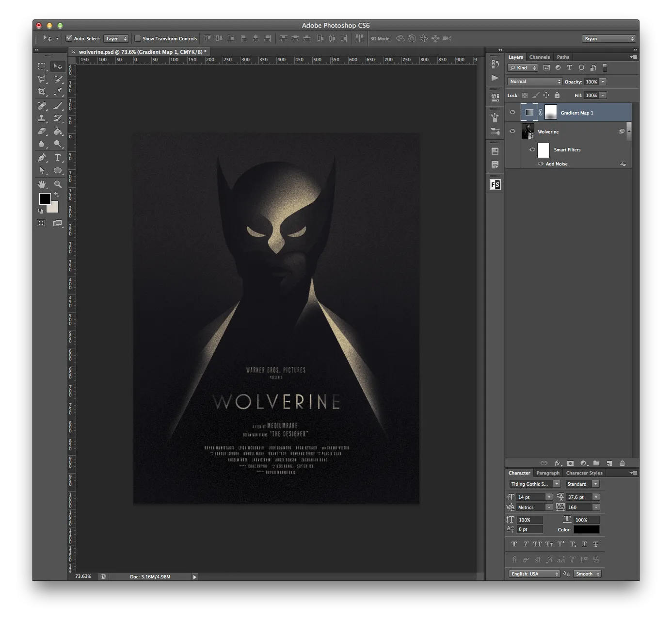Toggle lock position
672x624 pixels.
(x=546, y=95)
